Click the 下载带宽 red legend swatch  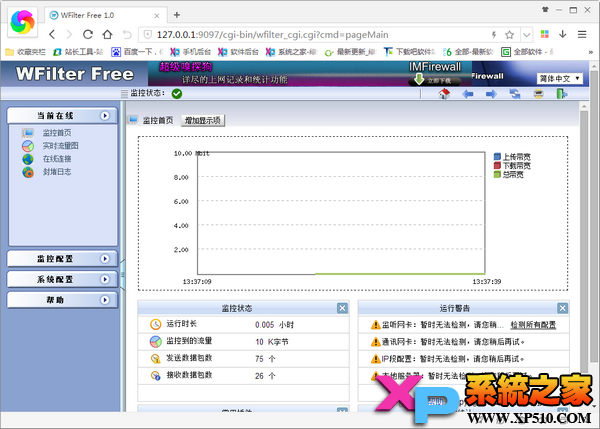(497, 165)
